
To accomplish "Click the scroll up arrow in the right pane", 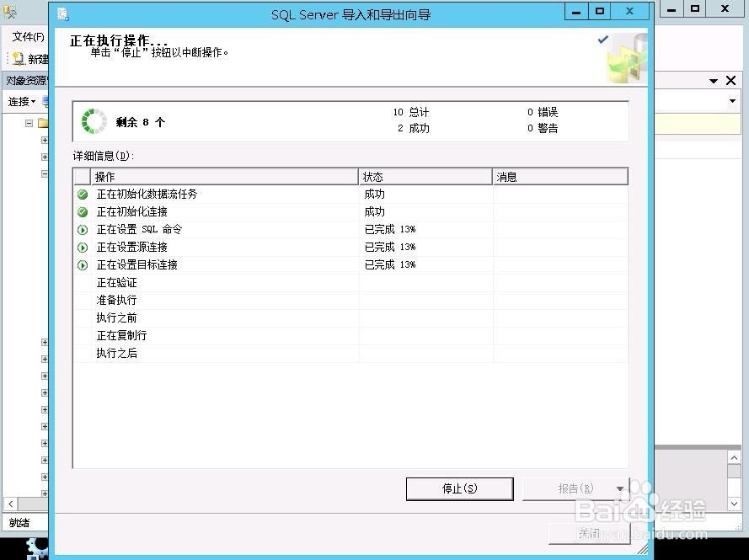I will [734, 457].
